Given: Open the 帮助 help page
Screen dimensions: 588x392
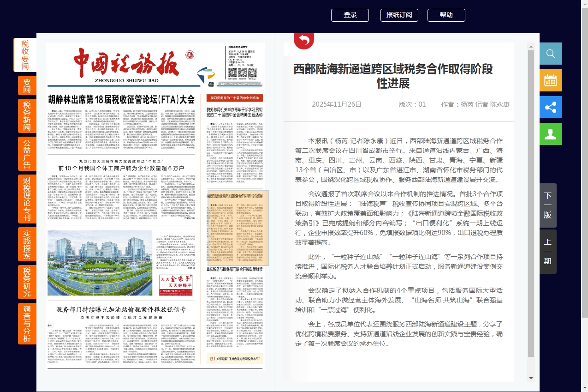Looking at the screenshot, I should pos(446,15).
